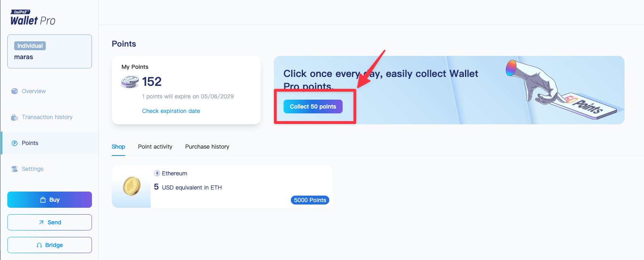Click the shopping bag icon on Buy
The width and height of the screenshot is (644, 260).
(43, 200)
